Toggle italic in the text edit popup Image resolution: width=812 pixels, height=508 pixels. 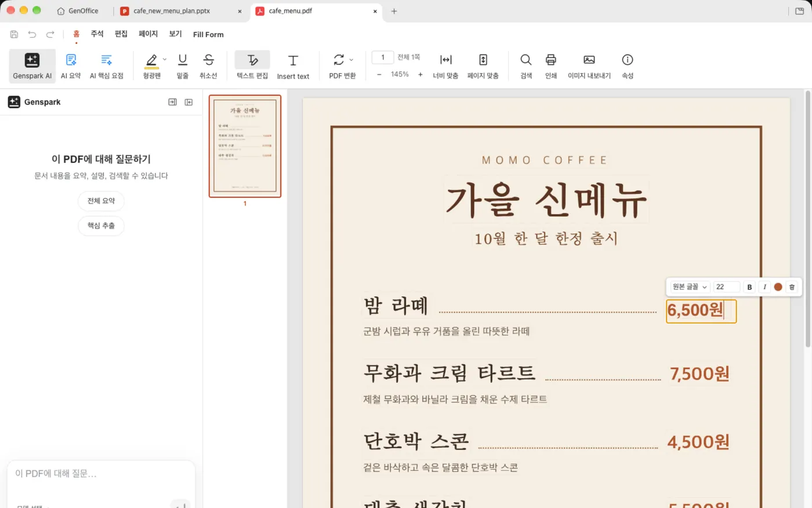[764, 287]
